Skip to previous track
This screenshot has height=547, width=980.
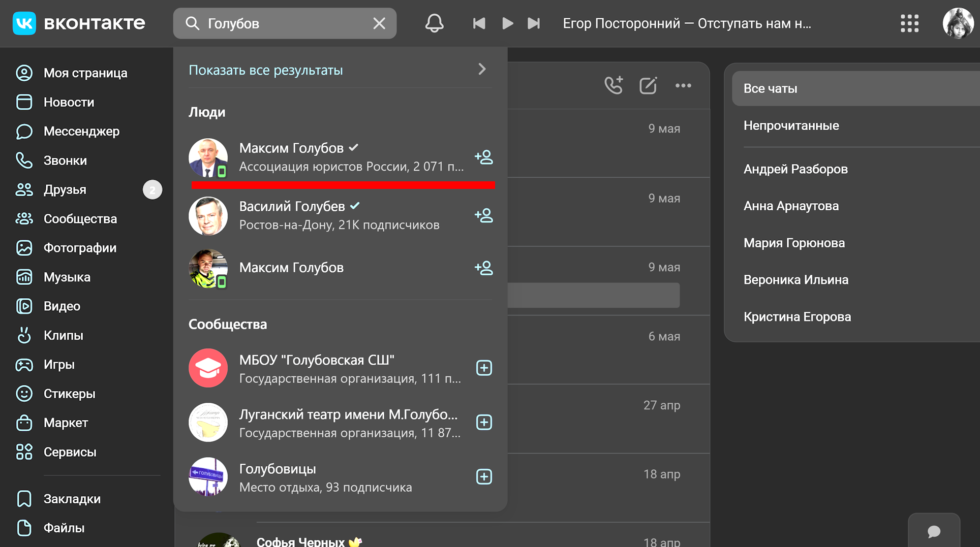[x=479, y=23]
